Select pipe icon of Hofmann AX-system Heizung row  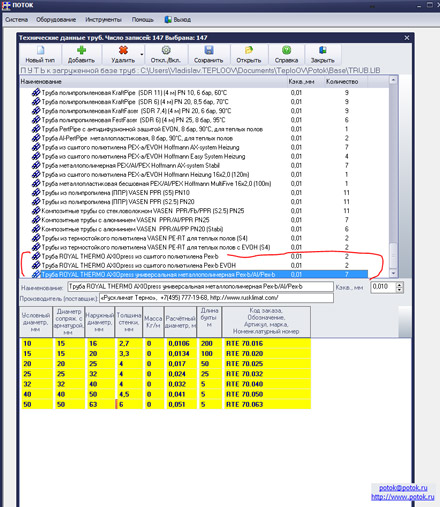pos(36,147)
